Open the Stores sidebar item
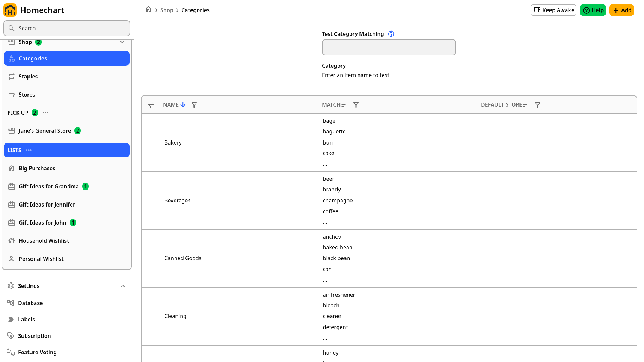The width and height of the screenshot is (644, 362). [67, 95]
